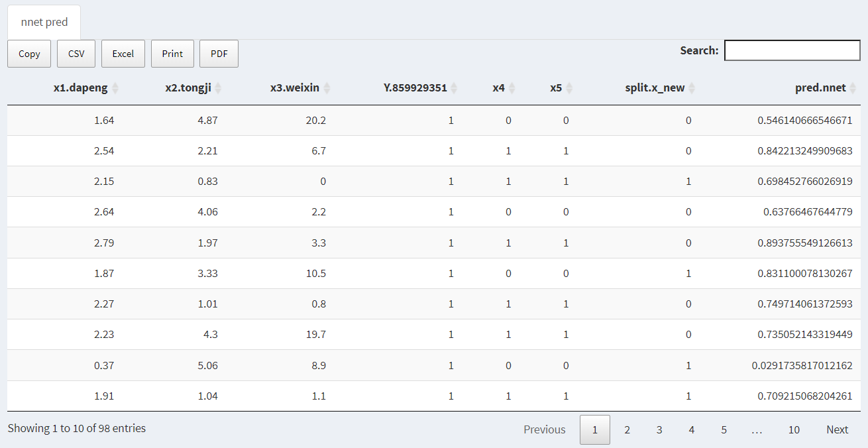Select pred.nnet value 0.709215068204261
Screen dimensions: 868x448
pos(805,396)
